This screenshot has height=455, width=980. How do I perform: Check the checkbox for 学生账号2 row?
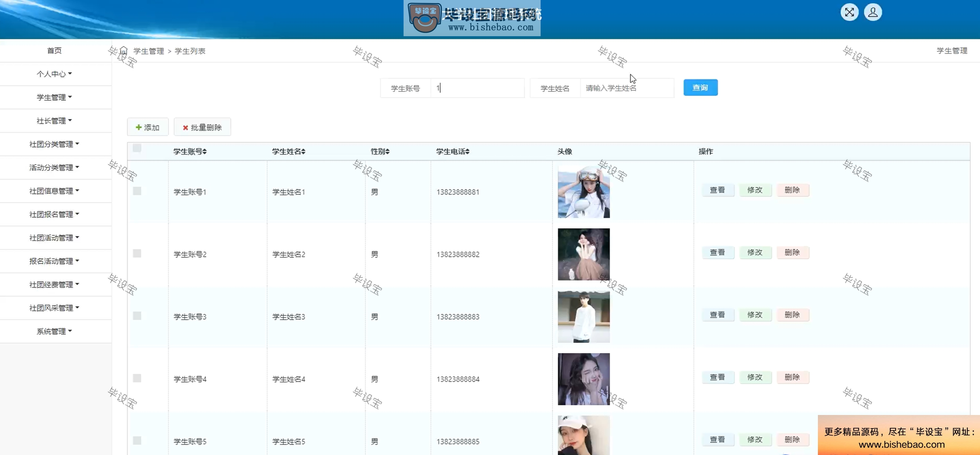point(137,253)
